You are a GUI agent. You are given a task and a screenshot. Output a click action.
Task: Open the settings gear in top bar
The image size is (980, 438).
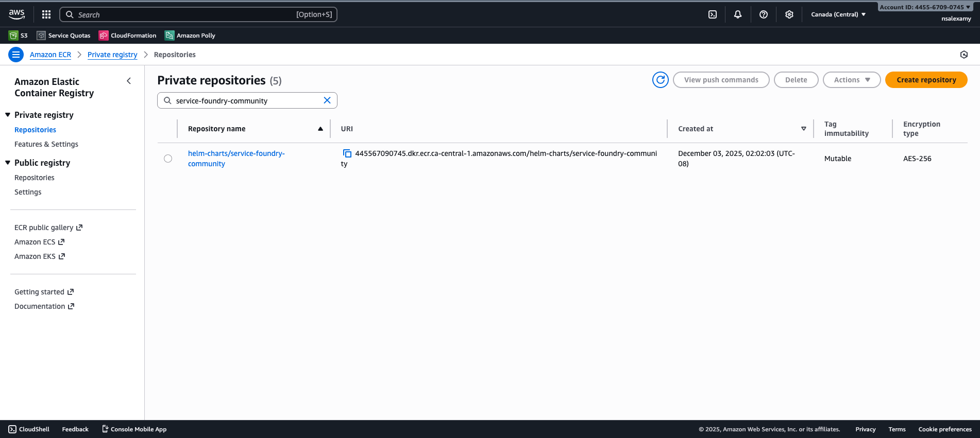pyautogui.click(x=789, y=14)
